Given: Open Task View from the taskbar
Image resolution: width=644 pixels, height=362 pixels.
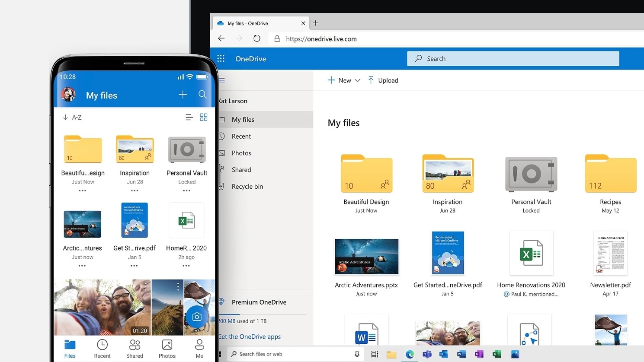Looking at the screenshot, I should [x=375, y=354].
